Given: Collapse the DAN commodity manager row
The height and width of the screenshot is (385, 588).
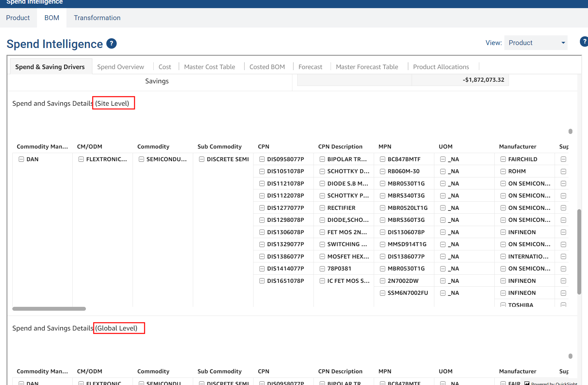Looking at the screenshot, I should 21,159.
